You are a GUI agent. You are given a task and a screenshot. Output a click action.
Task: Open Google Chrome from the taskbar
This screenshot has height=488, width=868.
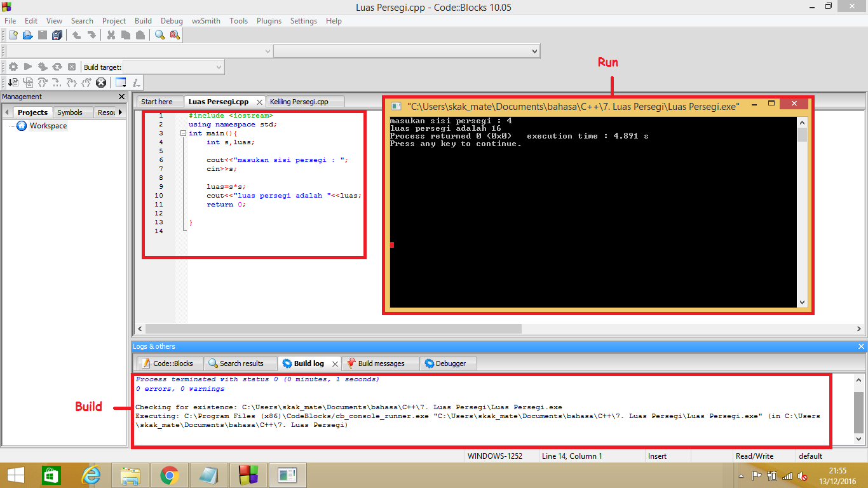pos(169,475)
